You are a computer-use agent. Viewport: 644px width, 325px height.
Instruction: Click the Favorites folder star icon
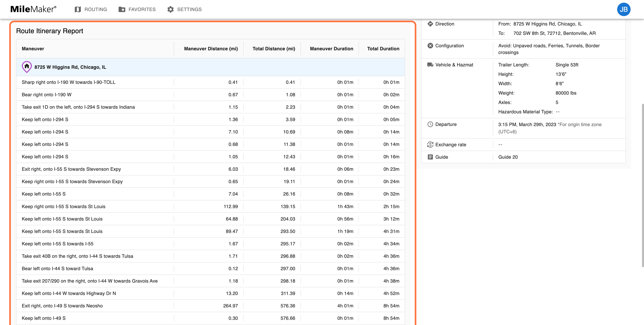tap(122, 9)
